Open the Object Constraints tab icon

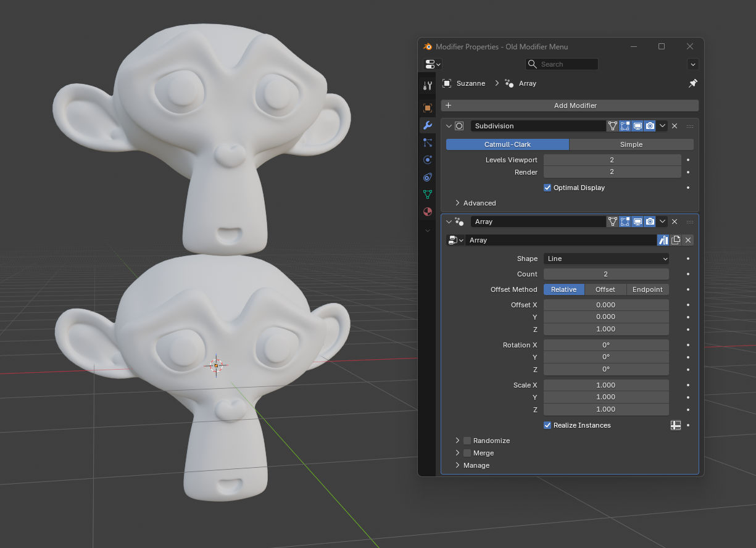click(428, 177)
